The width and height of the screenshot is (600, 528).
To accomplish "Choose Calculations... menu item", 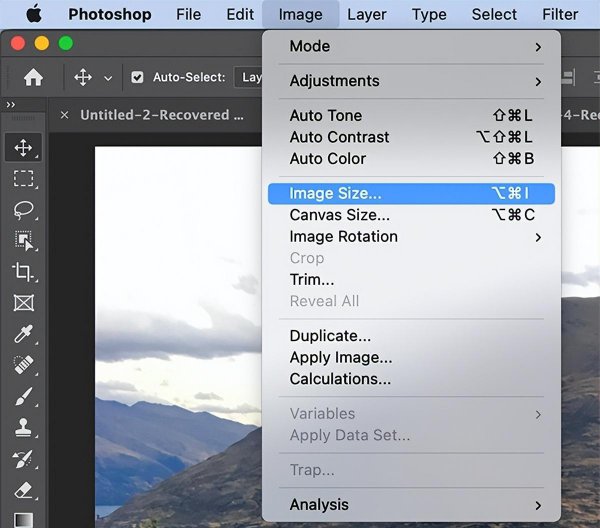I will point(411,379).
